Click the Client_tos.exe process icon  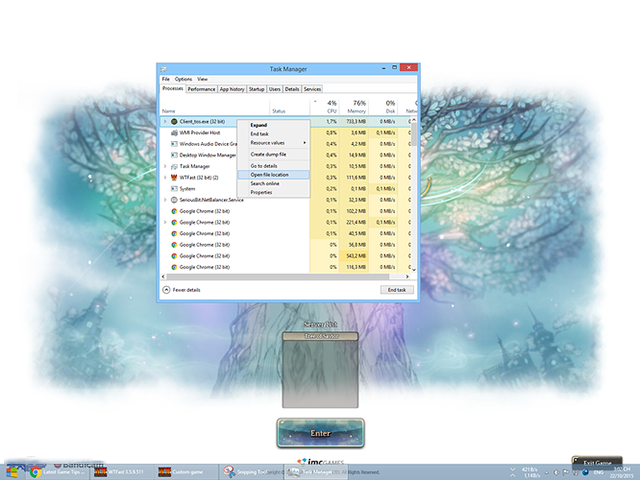(173, 121)
